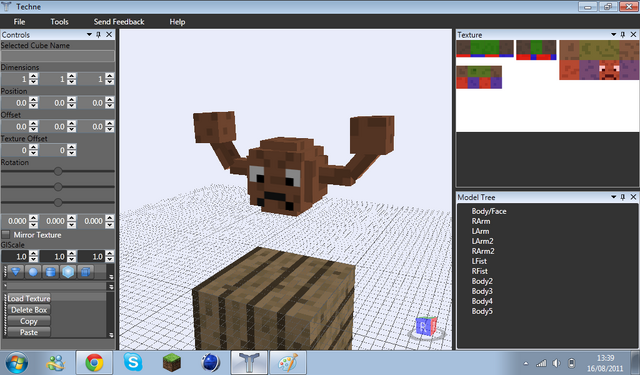Add a sphere using the sphere icon
The image size is (640, 375).
point(33,272)
